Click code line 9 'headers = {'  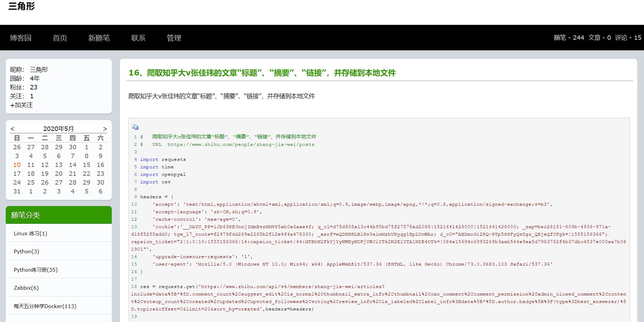pos(157,197)
